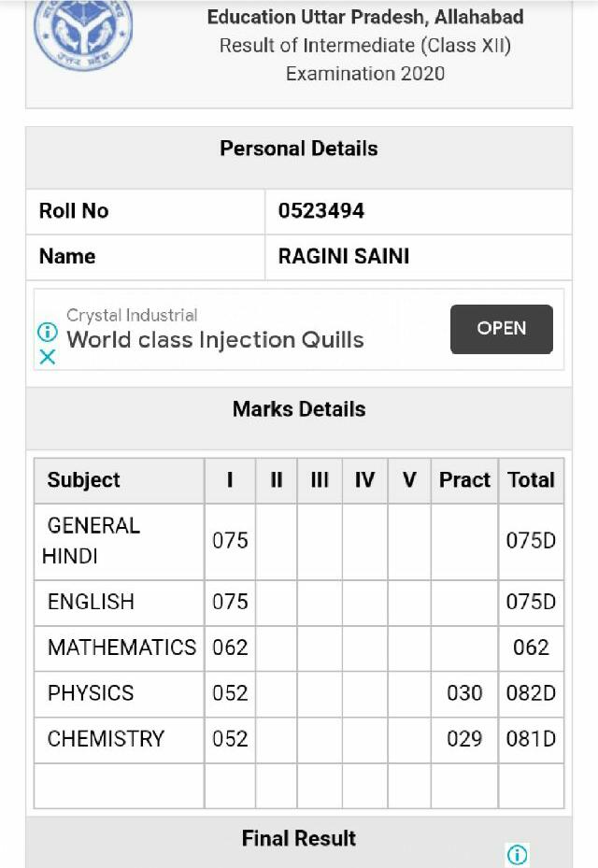Close the Crystal Industrial ad with X
Image resolution: width=598 pixels, height=868 pixels.
coord(48,357)
